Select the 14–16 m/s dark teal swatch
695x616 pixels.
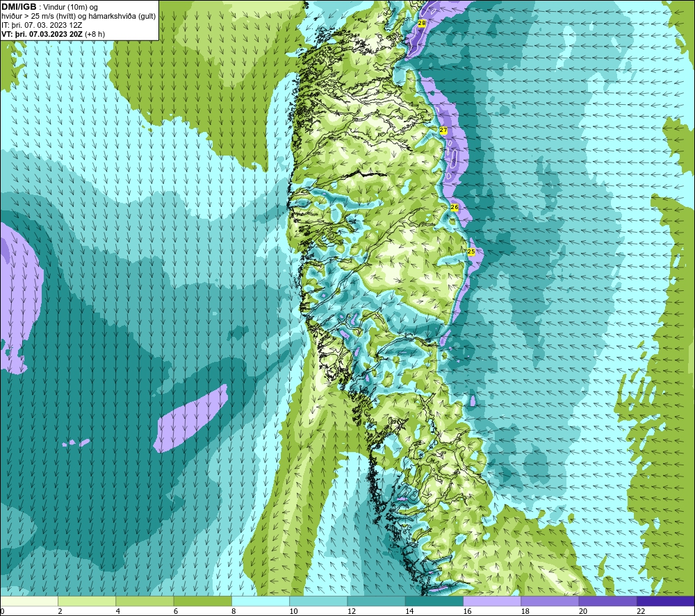(434, 601)
